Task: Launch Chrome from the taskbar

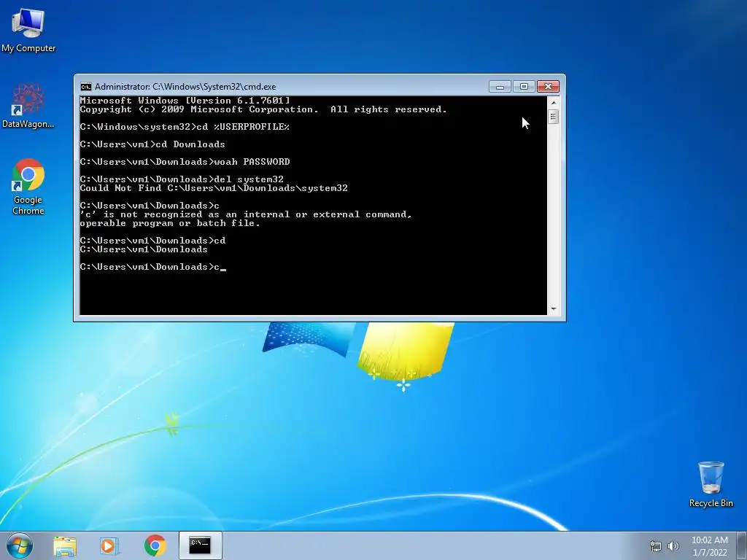Action: tap(155, 545)
